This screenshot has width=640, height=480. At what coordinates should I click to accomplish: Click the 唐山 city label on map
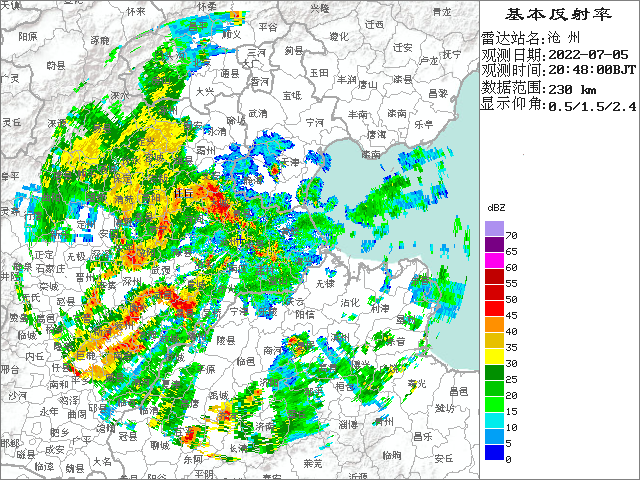(x=369, y=85)
